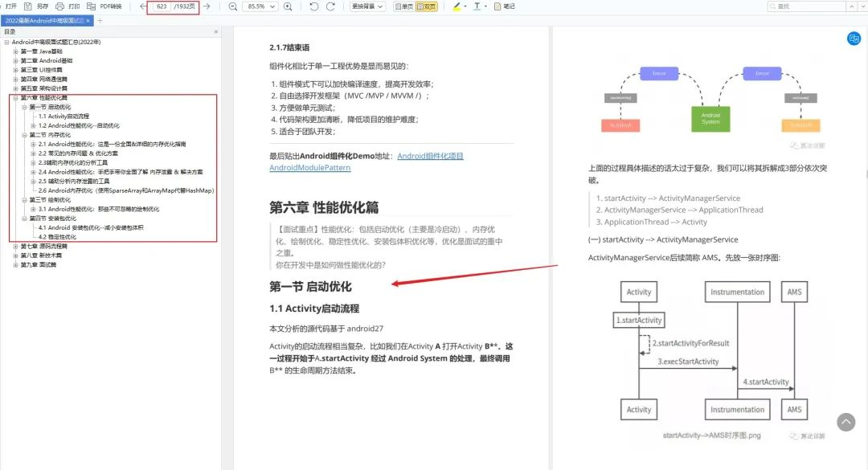Screen dimensions: 868x470
Task: Open outline entry 3.1 绘制优化
Action: 99,209
